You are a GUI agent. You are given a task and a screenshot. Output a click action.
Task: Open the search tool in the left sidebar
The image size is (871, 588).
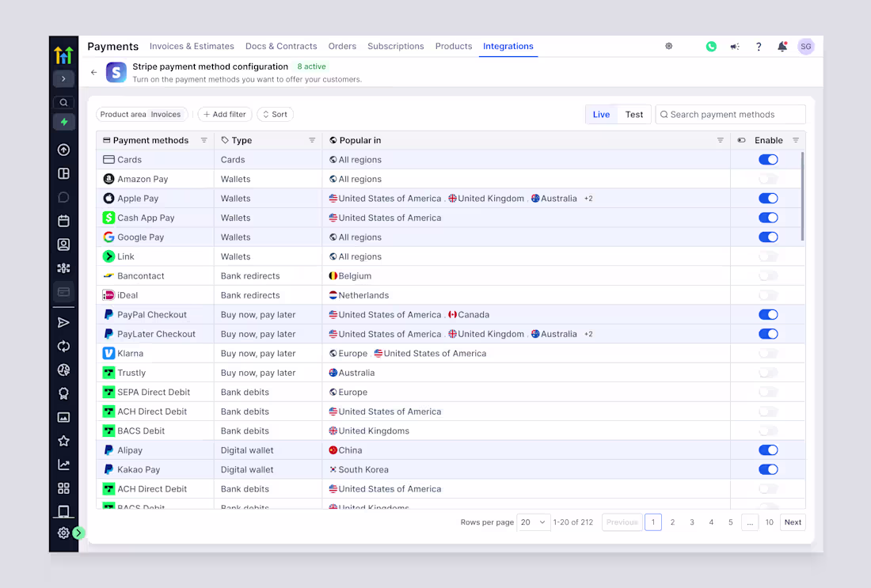(63, 102)
